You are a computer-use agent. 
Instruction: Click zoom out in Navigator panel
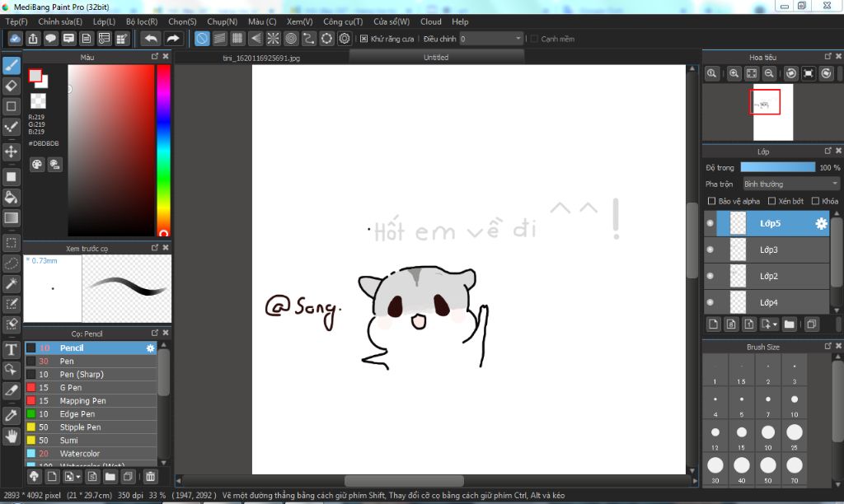(770, 73)
